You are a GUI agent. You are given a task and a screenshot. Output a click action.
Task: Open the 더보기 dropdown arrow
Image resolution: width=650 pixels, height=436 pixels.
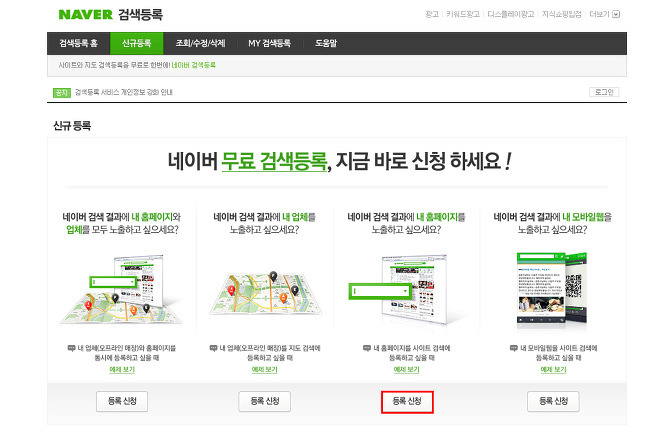coord(616,15)
